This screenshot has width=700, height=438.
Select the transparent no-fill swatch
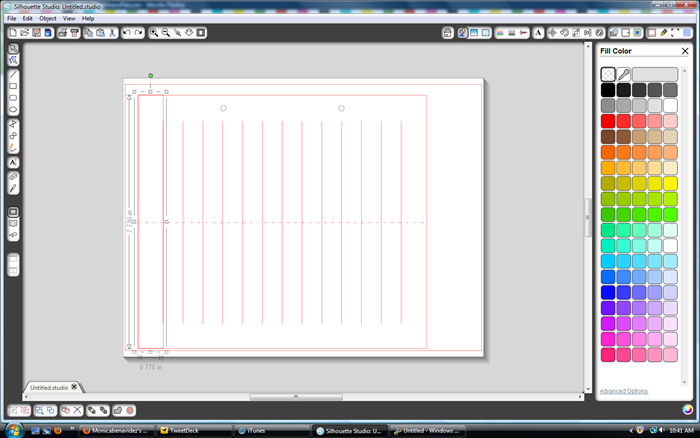(x=608, y=74)
